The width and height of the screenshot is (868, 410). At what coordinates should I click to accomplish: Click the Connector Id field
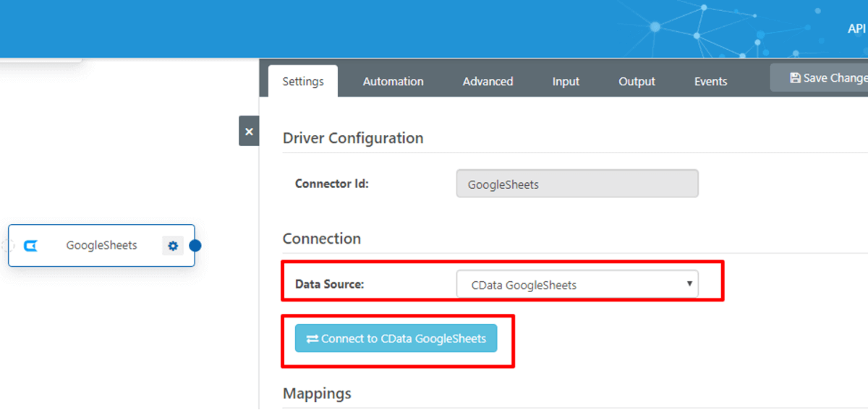click(x=576, y=184)
